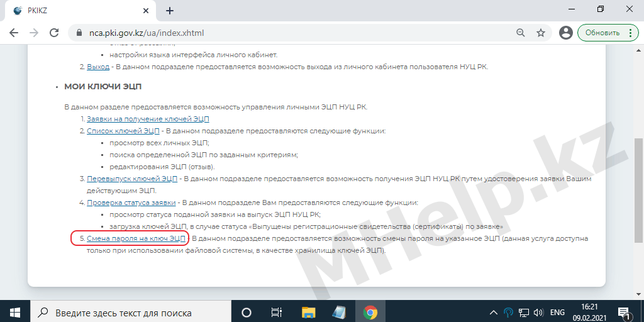Open the Проверка статуса заявки link

coord(131,203)
